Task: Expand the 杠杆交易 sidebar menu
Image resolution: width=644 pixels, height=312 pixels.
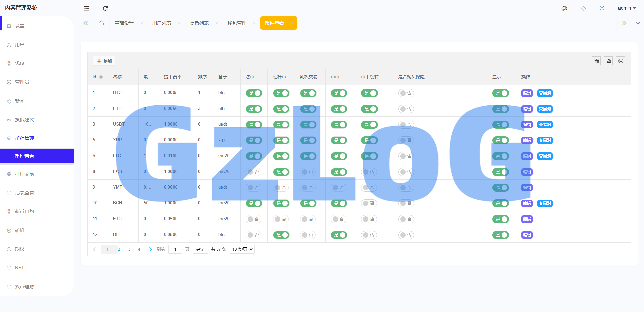Action: (x=24, y=174)
